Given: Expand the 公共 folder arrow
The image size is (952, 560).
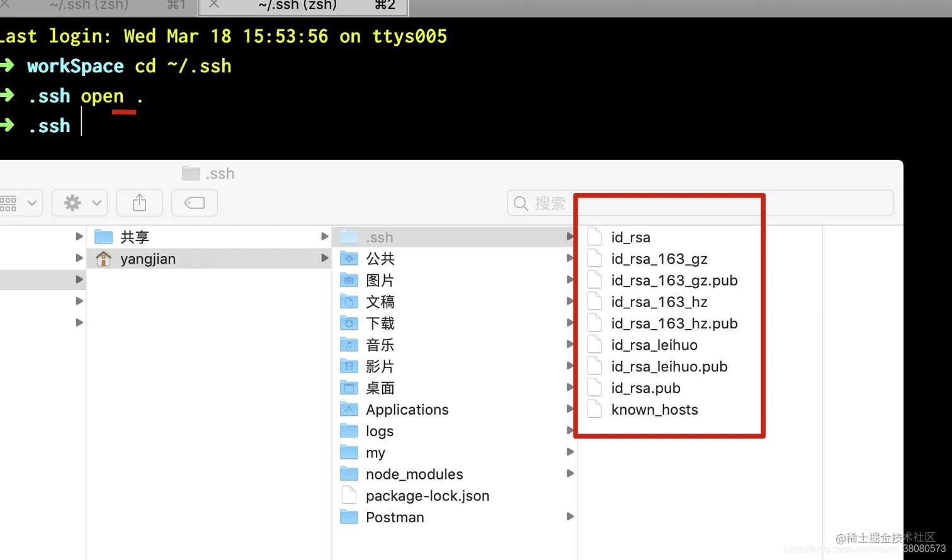Looking at the screenshot, I should (x=570, y=258).
